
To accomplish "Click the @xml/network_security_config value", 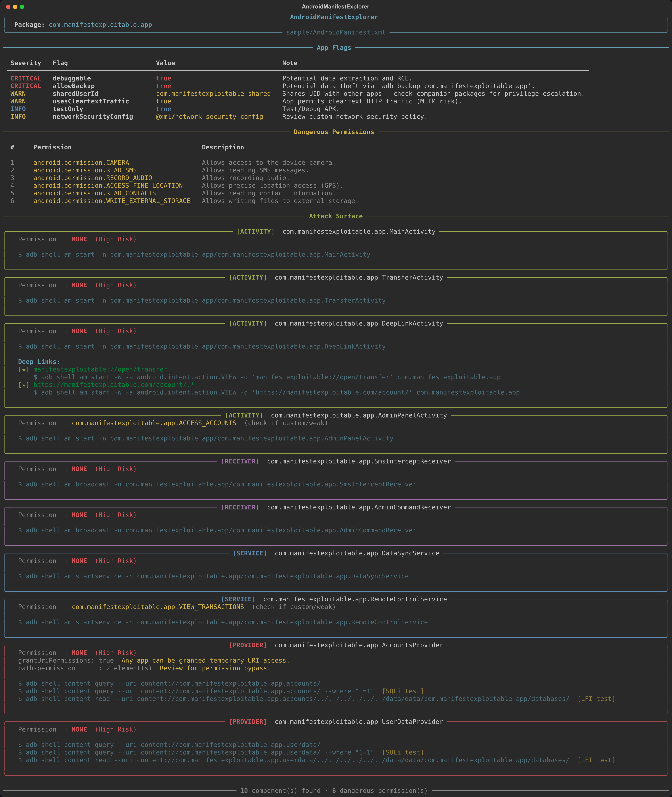I will [210, 117].
